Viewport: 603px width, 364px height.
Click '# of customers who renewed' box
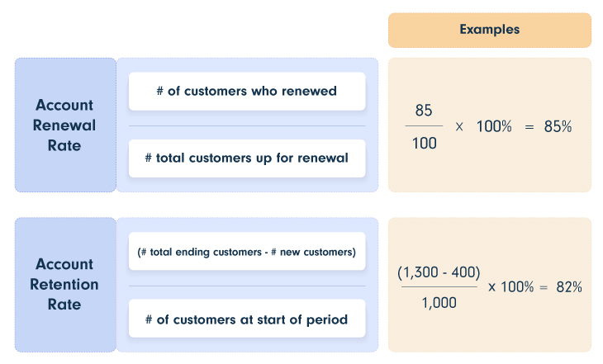click(247, 91)
